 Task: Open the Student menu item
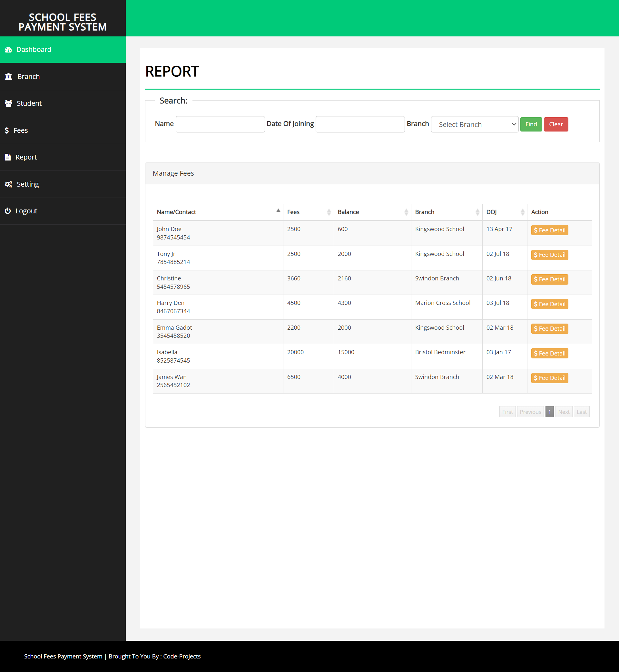[63, 103]
